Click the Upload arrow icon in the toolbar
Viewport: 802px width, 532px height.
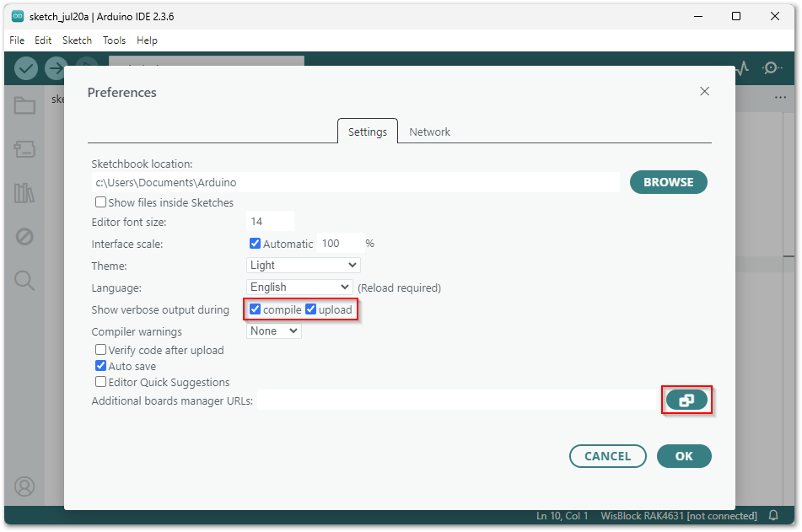coord(56,68)
